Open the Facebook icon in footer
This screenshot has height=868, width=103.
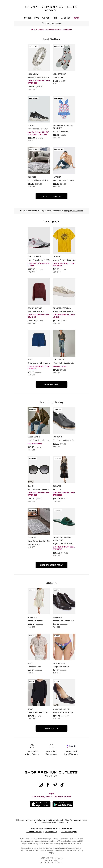tap(48, 784)
